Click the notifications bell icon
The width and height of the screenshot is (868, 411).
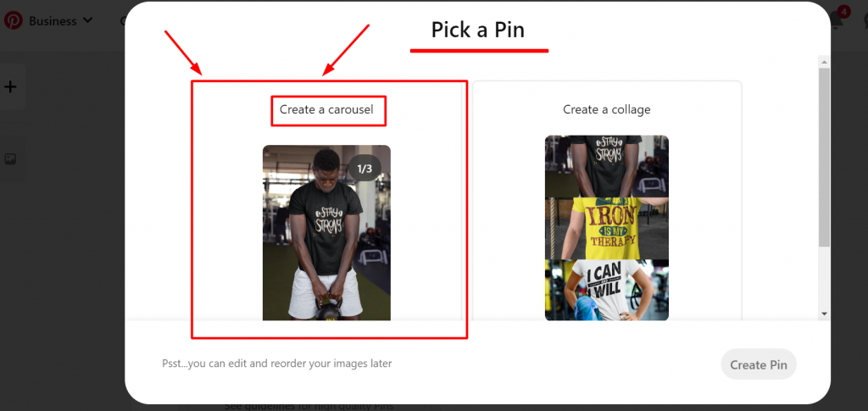837,21
